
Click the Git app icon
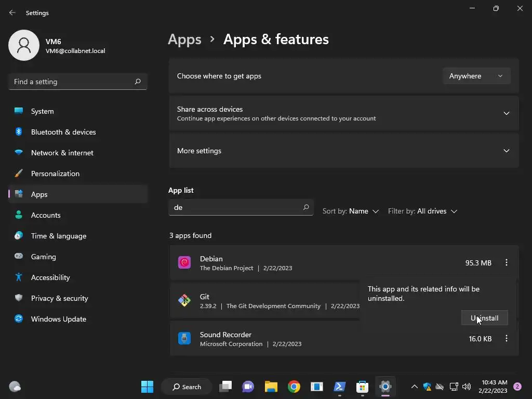[184, 300]
